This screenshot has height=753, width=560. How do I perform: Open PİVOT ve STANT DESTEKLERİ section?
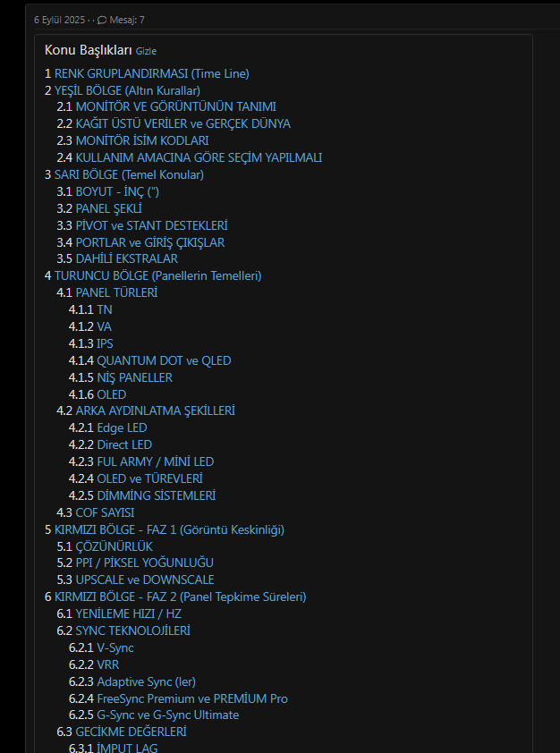[x=152, y=225]
